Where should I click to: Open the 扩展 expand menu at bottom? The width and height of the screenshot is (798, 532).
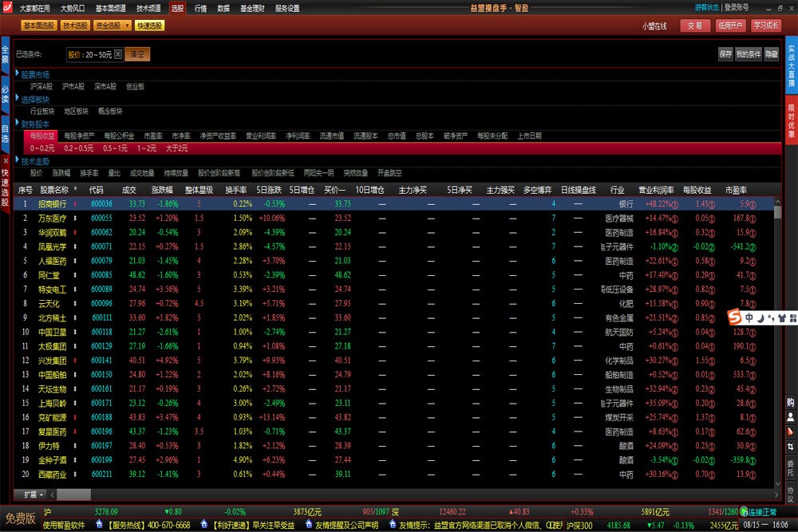tap(34, 495)
